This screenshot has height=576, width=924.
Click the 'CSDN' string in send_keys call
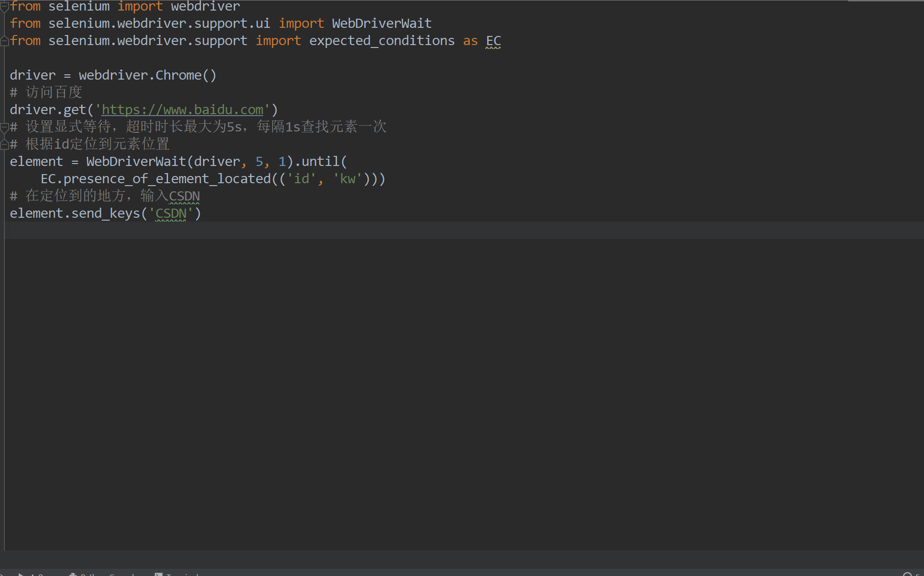[x=171, y=213]
